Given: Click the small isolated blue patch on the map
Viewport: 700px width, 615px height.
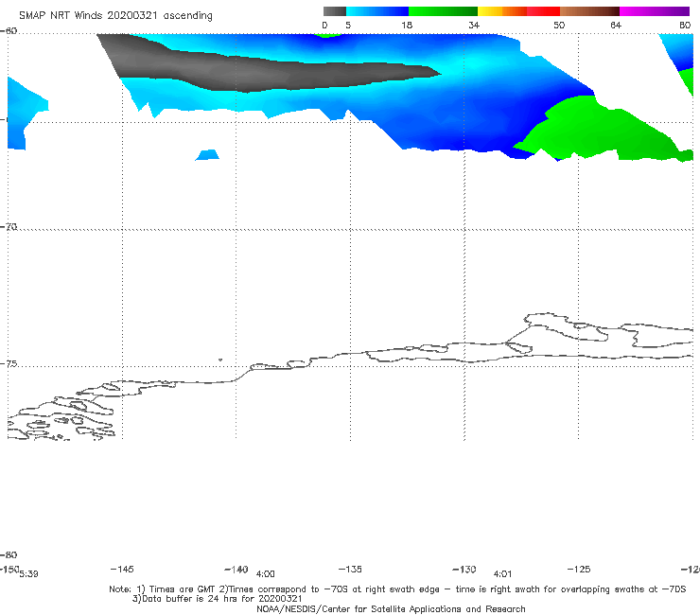Looking at the screenshot, I should [x=207, y=155].
